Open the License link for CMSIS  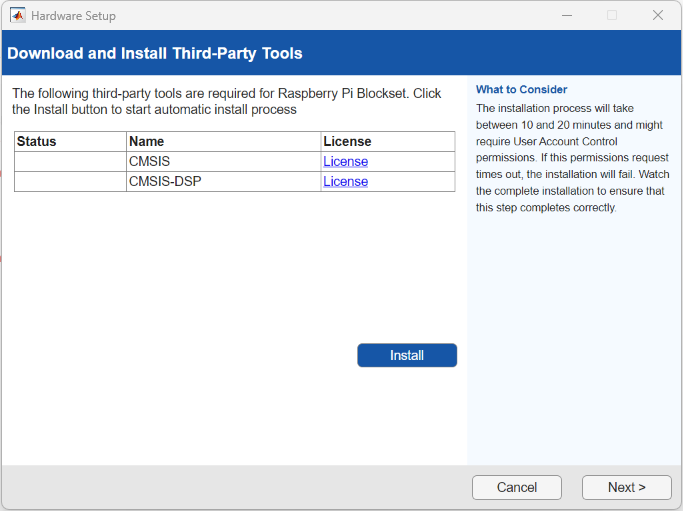click(345, 162)
